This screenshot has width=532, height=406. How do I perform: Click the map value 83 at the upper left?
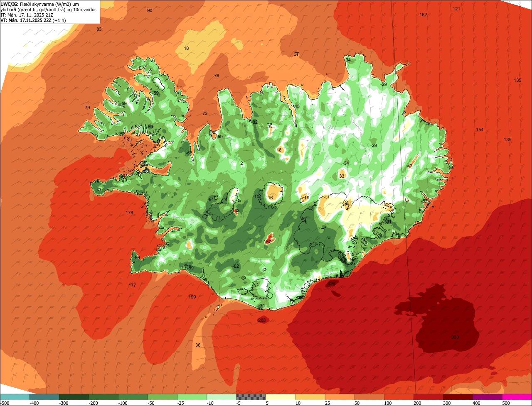[x=99, y=29]
